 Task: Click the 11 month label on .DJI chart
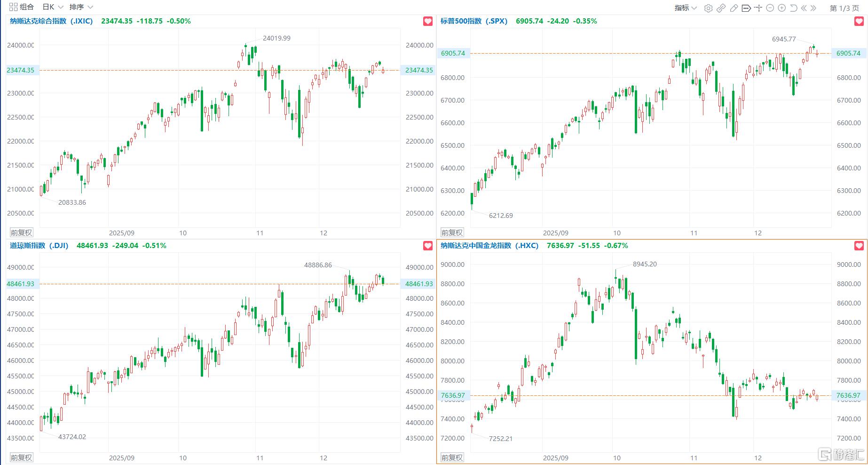click(x=260, y=458)
